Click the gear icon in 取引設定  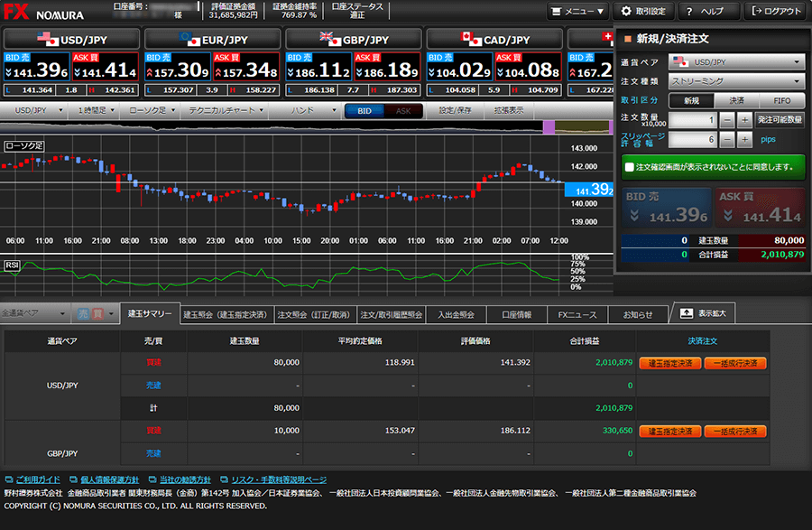[x=626, y=11]
